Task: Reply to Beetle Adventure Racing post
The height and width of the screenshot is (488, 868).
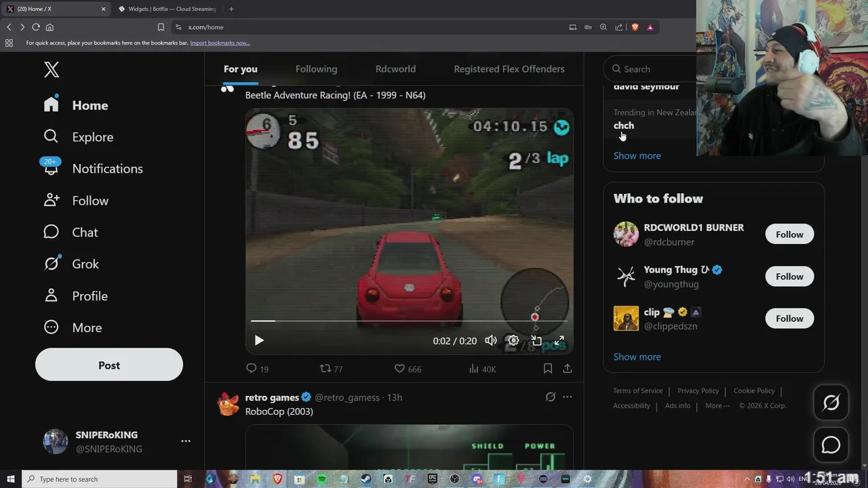Action: coord(257,369)
